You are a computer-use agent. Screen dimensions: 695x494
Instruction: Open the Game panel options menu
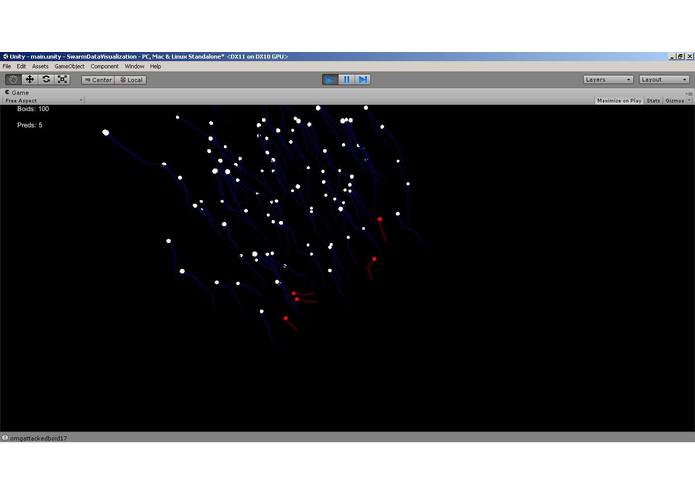(689, 93)
